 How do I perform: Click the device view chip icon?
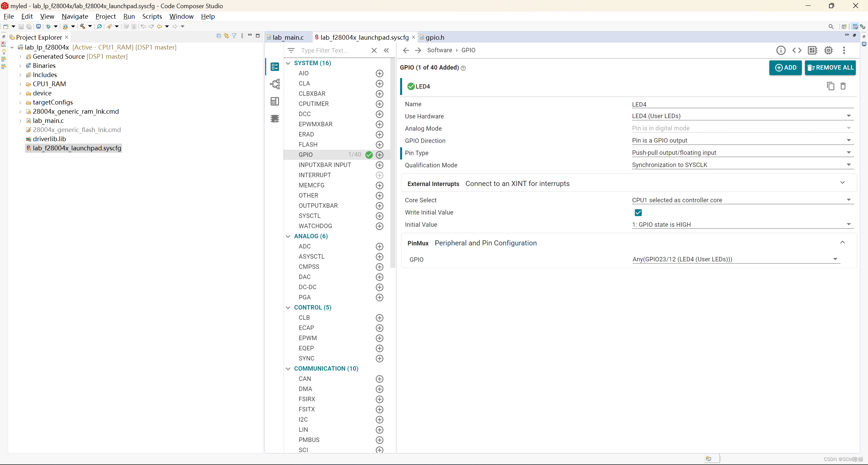pyautogui.click(x=828, y=50)
